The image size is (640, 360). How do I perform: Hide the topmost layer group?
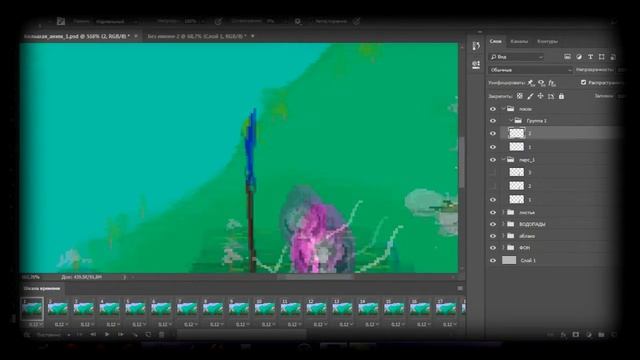point(493,109)
